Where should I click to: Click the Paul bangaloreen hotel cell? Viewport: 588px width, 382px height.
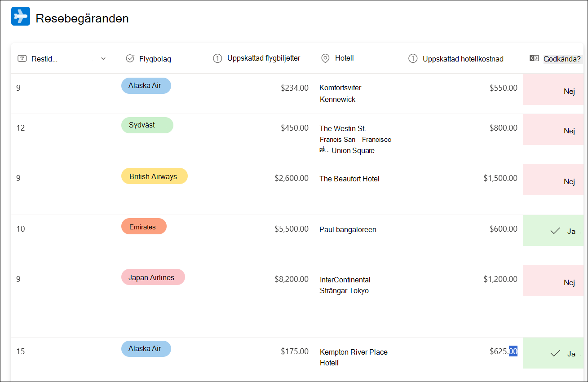click(348, 229)
